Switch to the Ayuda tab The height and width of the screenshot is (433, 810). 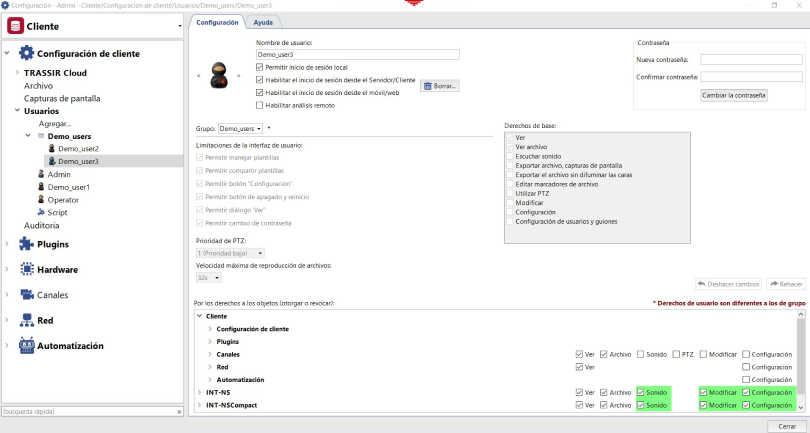click(263, 21)
